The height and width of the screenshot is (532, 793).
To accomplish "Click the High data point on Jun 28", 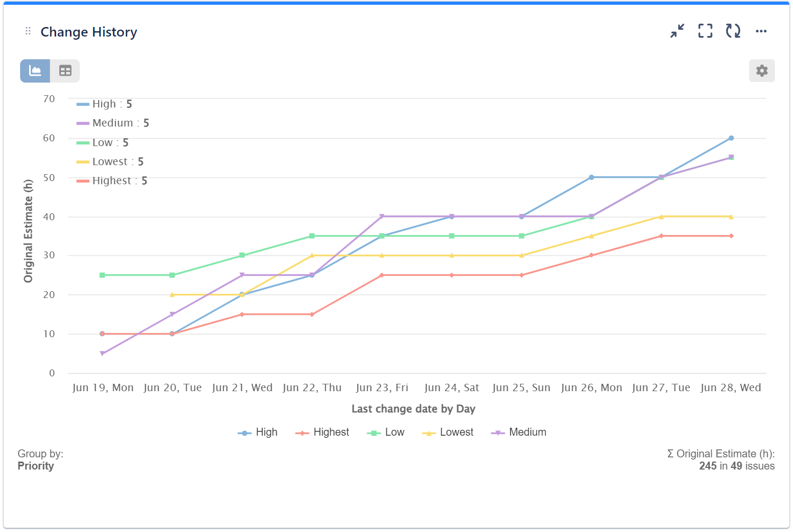I will tap(731, 138).
